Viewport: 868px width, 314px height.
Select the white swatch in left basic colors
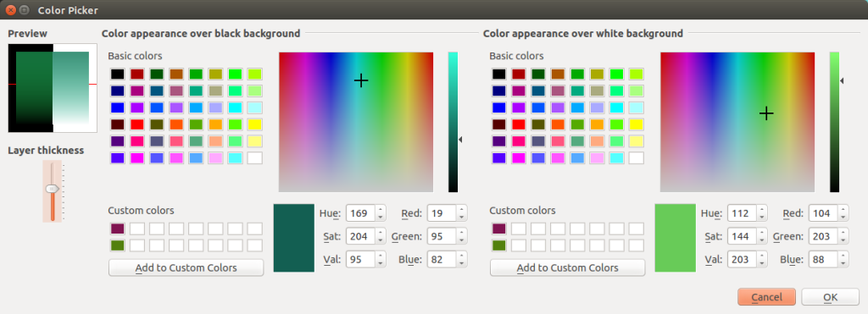point(254,158)
